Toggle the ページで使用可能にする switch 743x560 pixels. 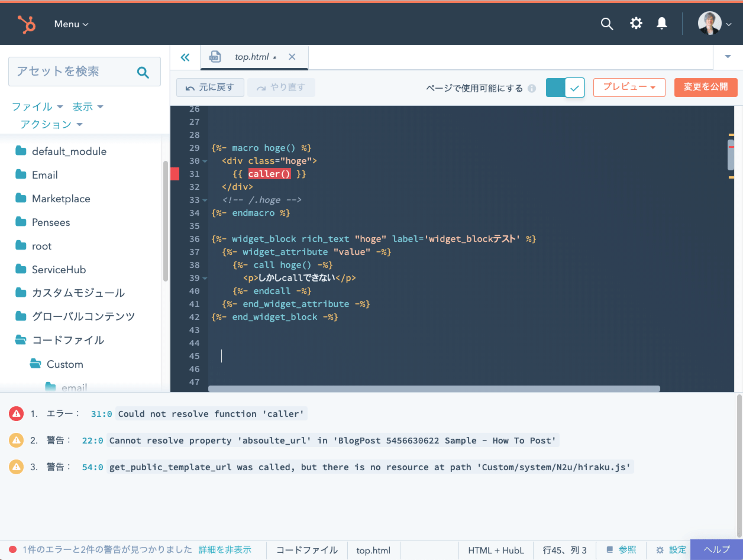click(x=565, y=88)
